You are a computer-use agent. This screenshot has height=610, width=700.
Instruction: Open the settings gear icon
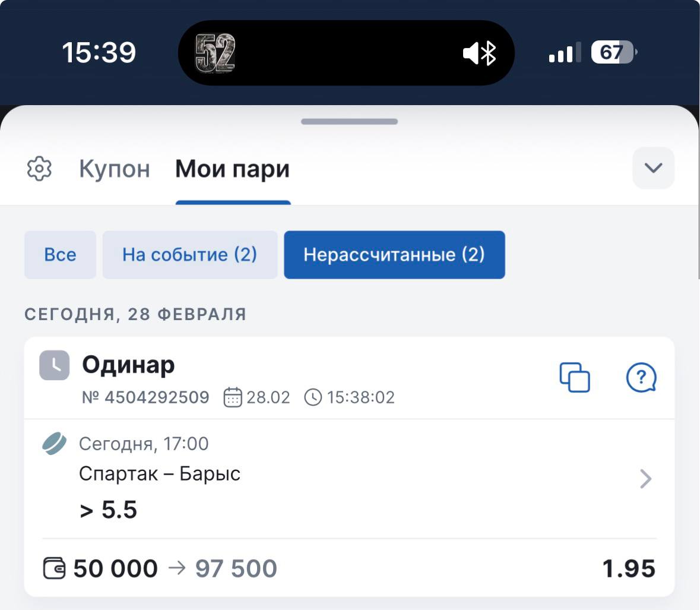(40, 169)
